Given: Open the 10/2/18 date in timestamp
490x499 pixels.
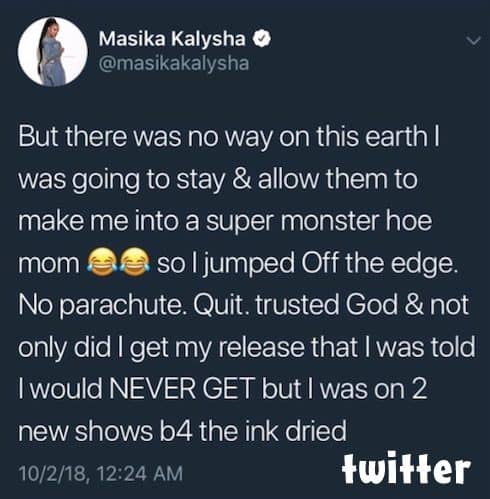Looking at the screenshot, I should 53,474.
